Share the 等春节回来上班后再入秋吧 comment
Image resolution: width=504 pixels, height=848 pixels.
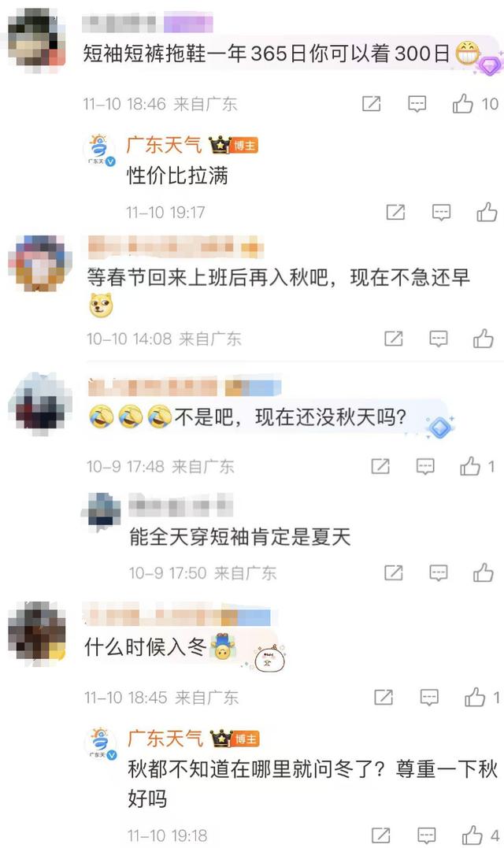click(x=393, y=339)
